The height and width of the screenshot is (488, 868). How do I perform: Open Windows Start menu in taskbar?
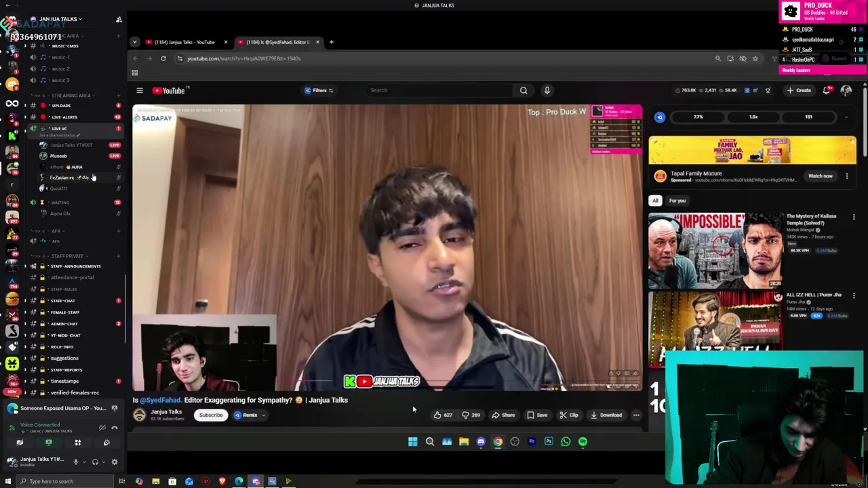(9, 481)
